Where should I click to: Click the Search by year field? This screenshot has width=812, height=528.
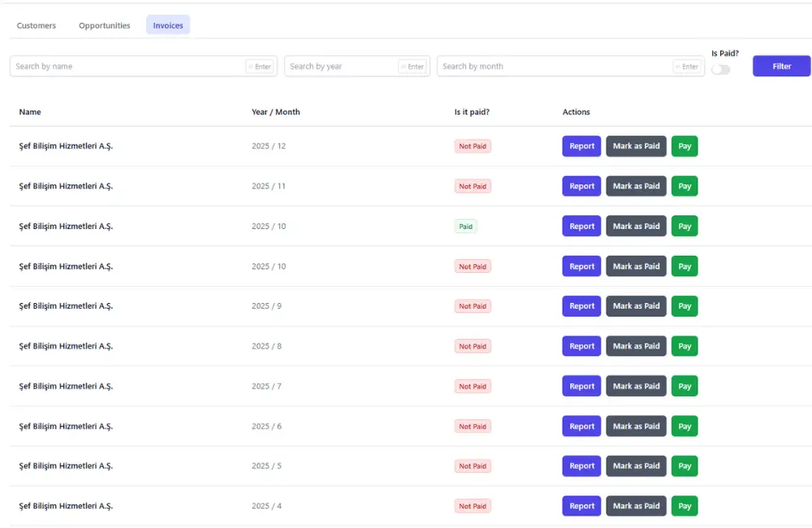tap(341, 66)
